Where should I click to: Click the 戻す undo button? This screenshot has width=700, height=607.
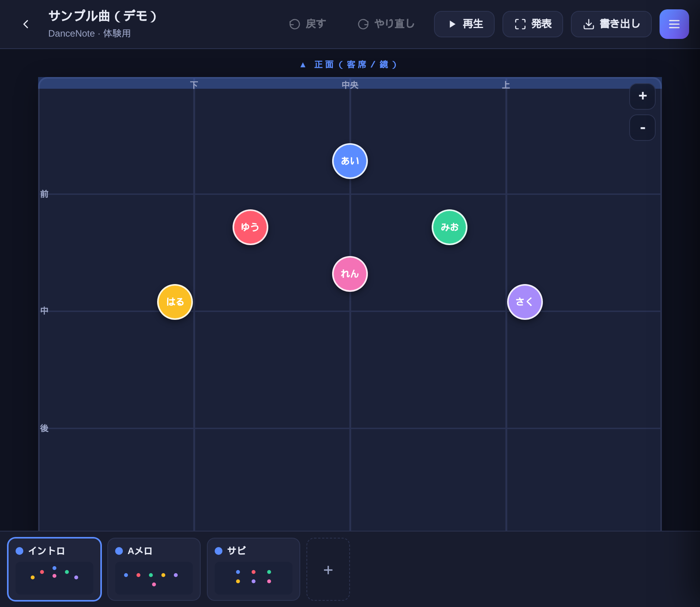(x=308, y=24)
